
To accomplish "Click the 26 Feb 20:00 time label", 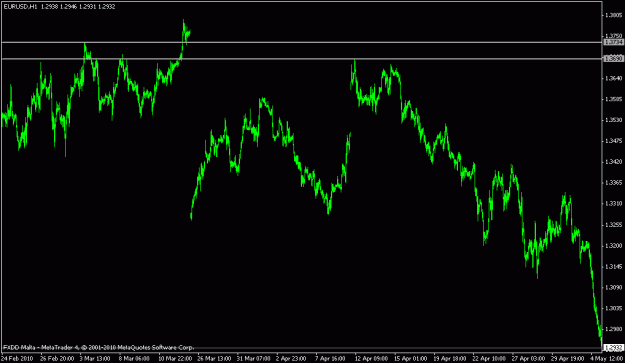I will pos(57,358).
